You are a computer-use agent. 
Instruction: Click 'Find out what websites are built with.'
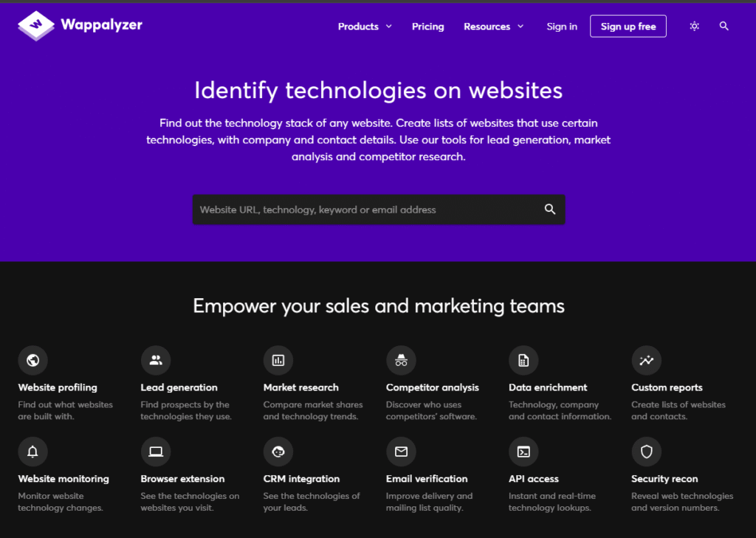tap(66, 410)
